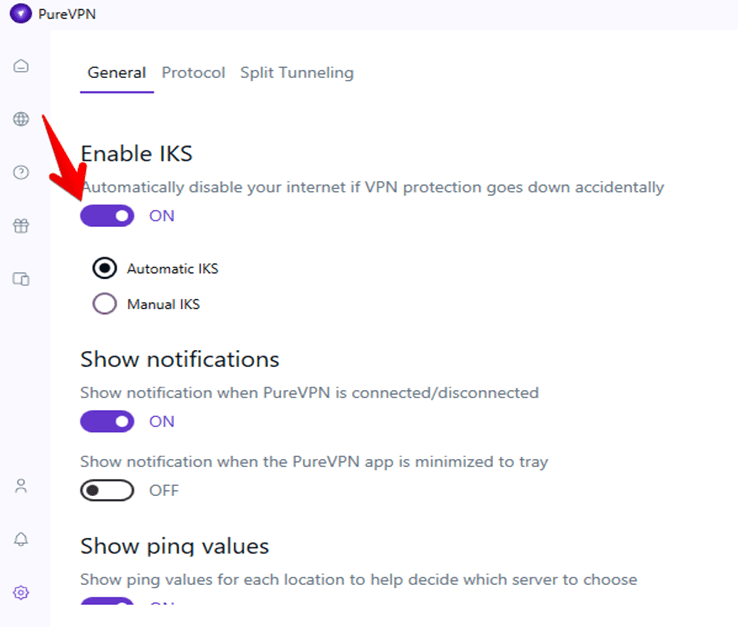Open the Settings gear icon
The height and width of the screenshot is (627, 738).
[x=21, y=592]
